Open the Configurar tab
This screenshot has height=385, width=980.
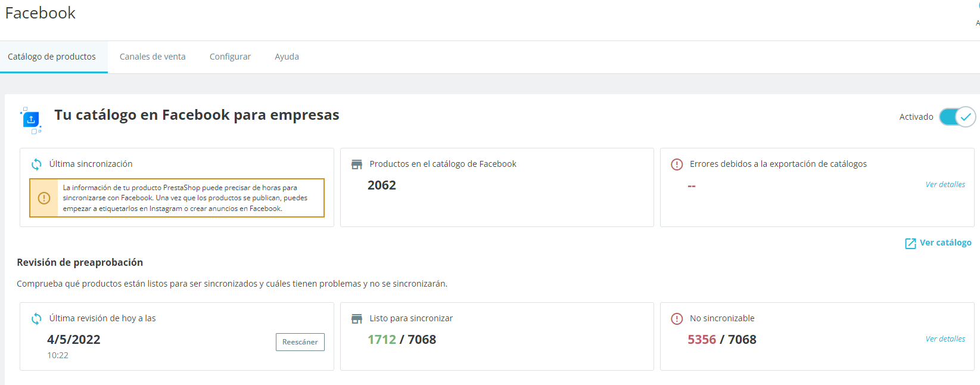coord(230,57)
